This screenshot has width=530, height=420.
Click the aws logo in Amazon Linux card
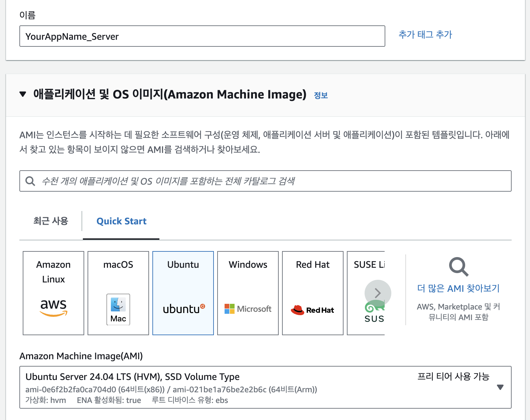(x=53, y=307)
